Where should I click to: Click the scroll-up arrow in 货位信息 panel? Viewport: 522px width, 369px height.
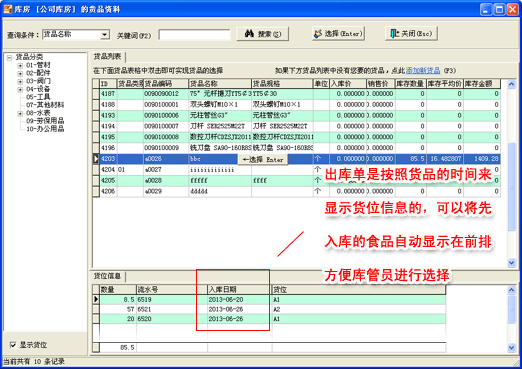[x=512, y=290]
